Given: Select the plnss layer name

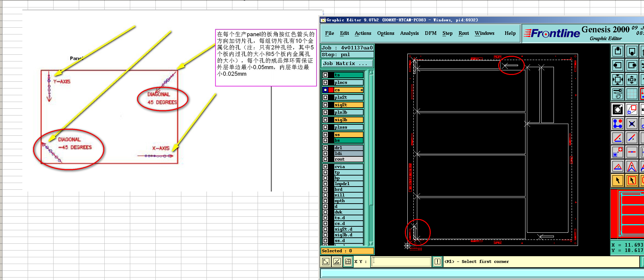Looking at the screenshot, I should click(348, 127).
